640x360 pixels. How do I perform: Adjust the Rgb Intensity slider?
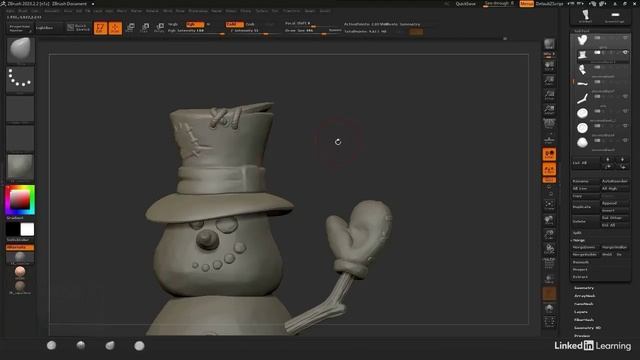[196, 31]
